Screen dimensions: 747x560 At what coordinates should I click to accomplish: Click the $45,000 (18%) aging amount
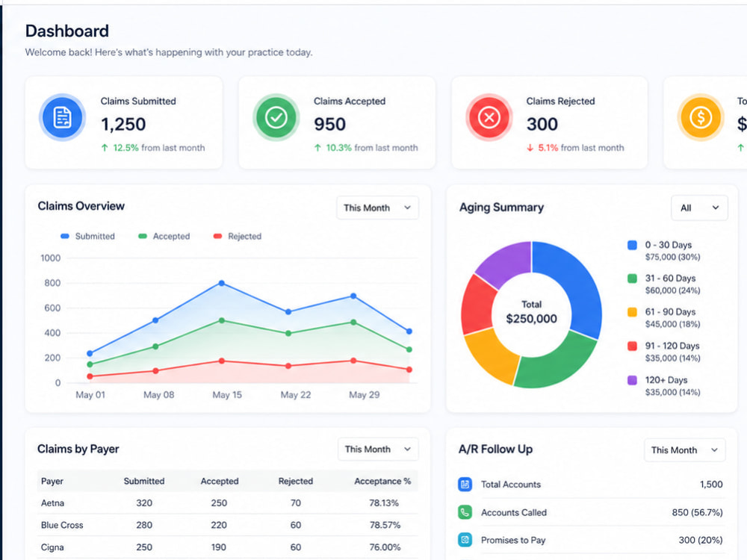coord(673,324)
